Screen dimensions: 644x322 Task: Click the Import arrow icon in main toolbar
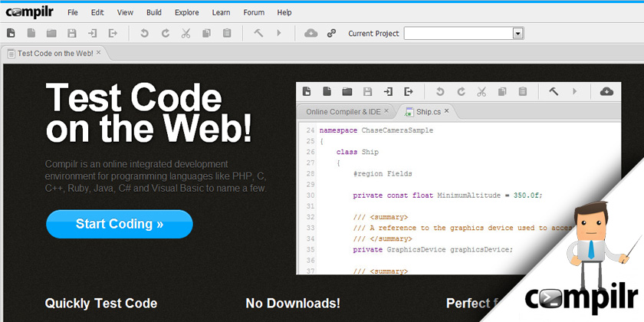93,33
